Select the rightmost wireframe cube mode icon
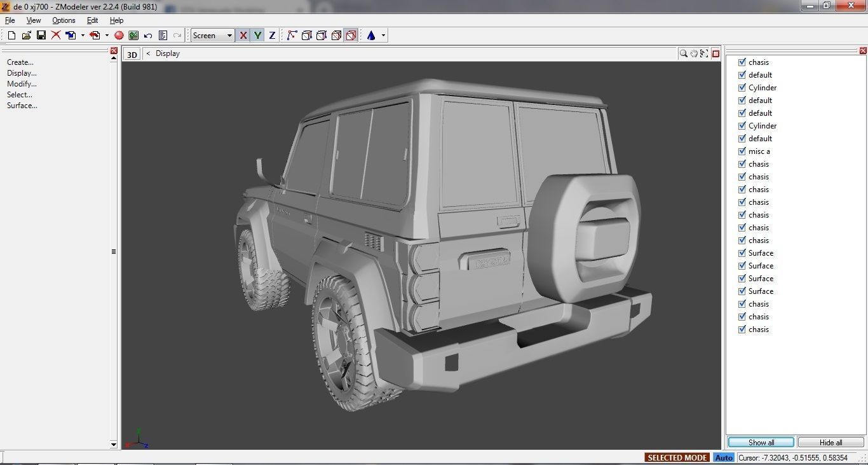 coord(350,35)
